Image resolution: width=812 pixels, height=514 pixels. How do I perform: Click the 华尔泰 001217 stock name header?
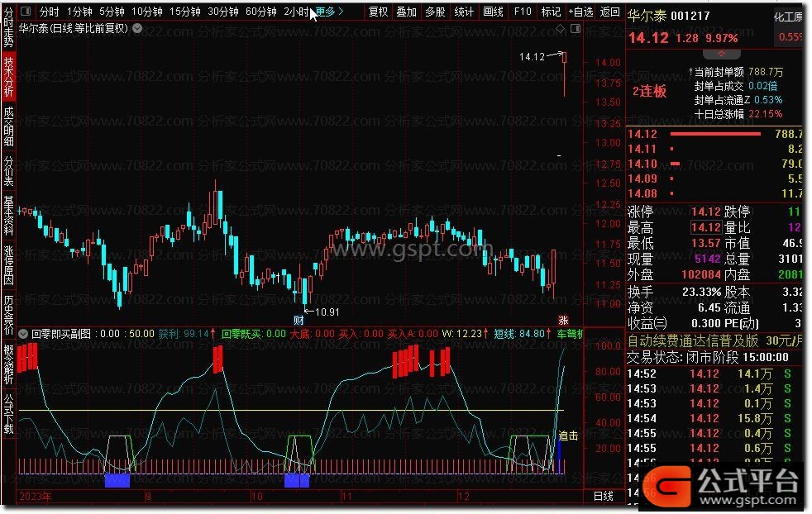(669, 16)
